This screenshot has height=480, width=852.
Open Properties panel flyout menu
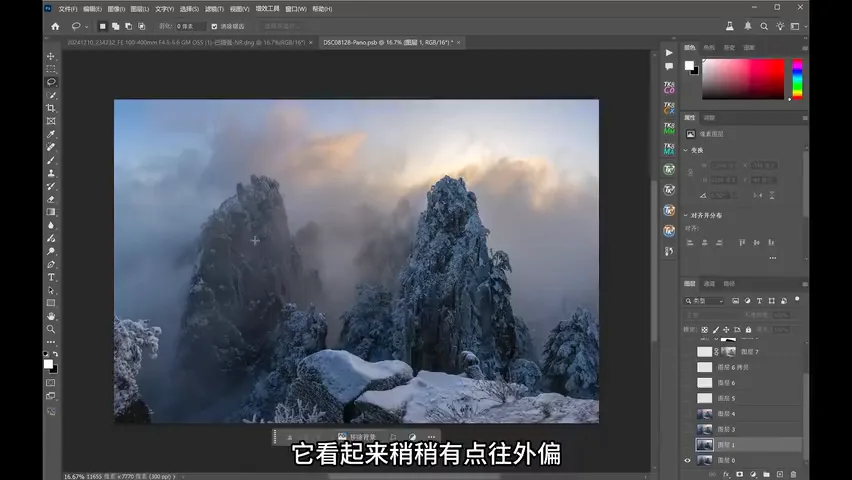[x=804, y=118]
